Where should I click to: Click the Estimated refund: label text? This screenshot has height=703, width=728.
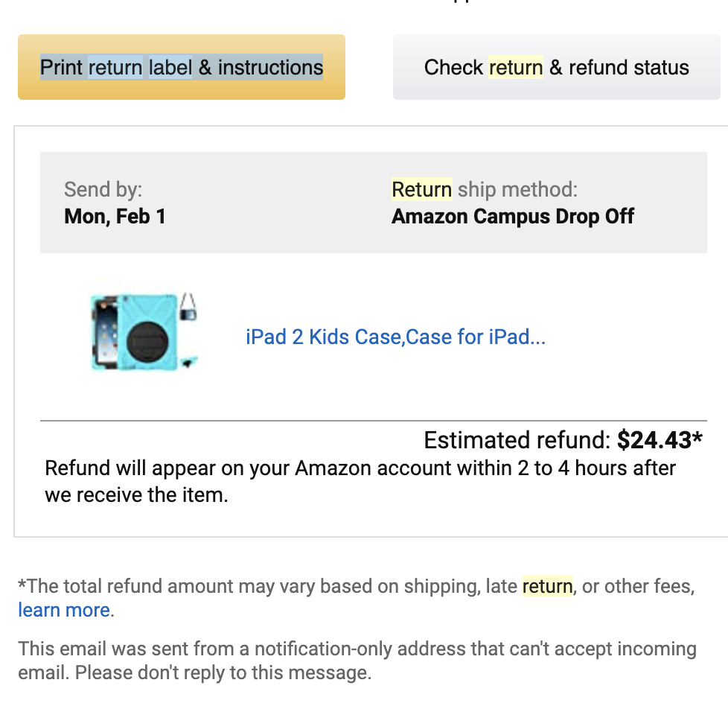[517, 440]
